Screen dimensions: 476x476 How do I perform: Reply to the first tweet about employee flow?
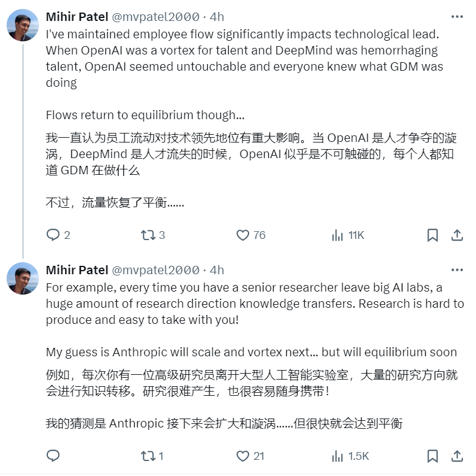tap(54, 235)
